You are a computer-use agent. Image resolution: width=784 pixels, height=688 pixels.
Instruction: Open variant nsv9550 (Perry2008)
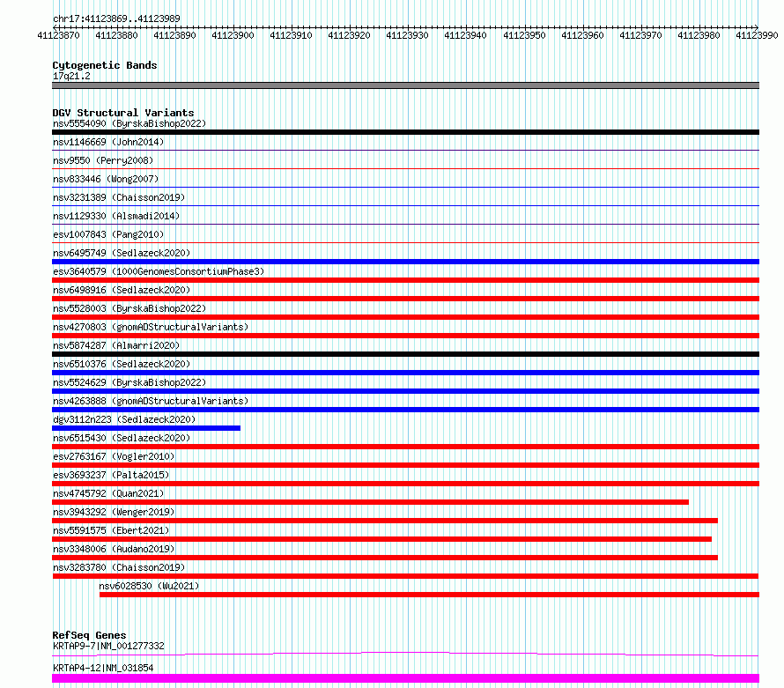click(103, 160)
